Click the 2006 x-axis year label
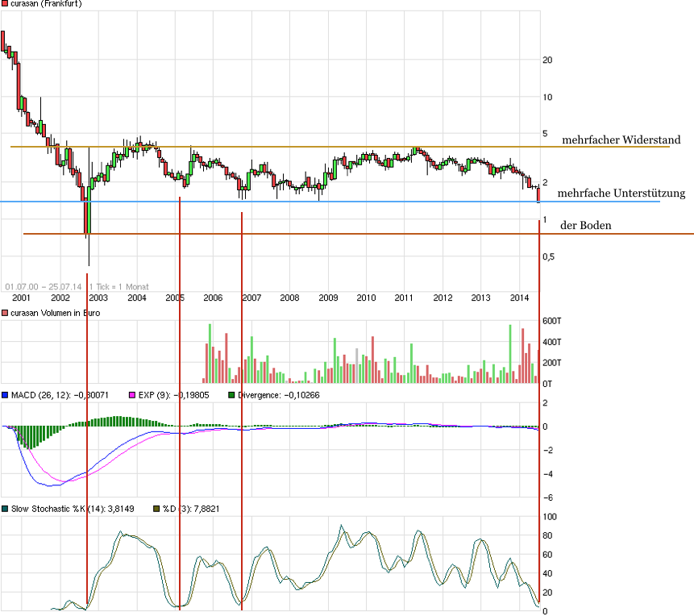694x616 pixels. pos(213,298)
